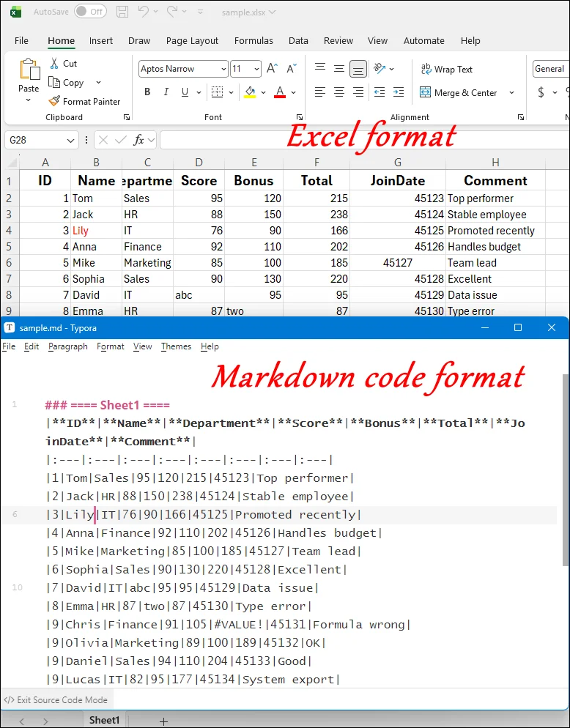Toggle Align Left icon

[x=320, y=92]
